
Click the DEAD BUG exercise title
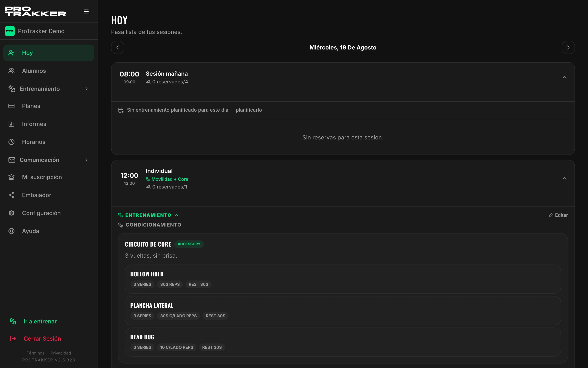pyautogui.click(x=142, y=337)
